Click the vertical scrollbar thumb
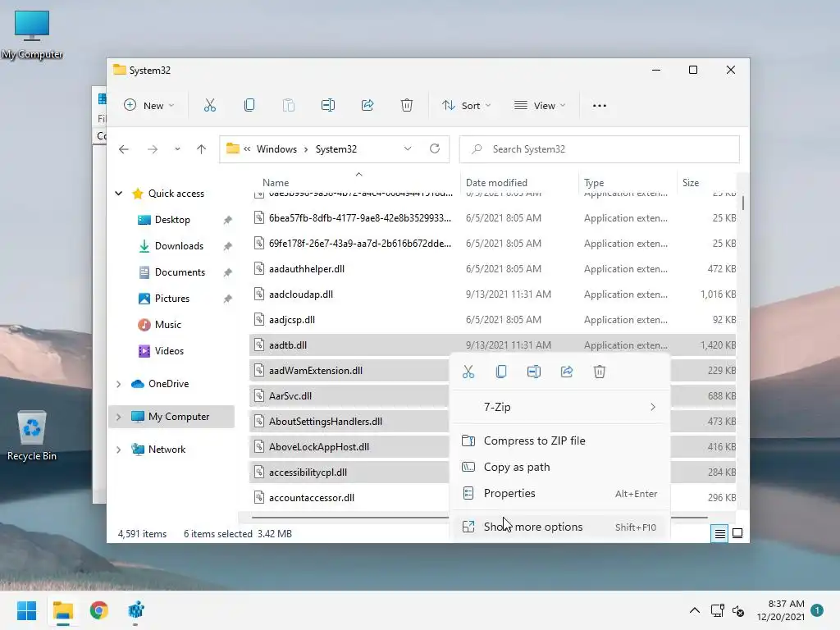This screenshot has height=630, width=840. (x=743, y=203)
